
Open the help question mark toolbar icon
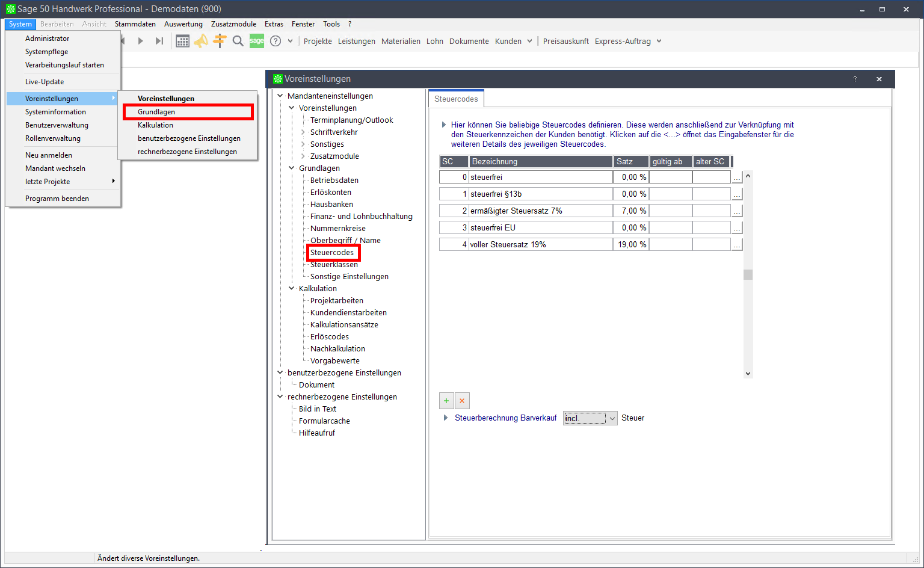276,41
